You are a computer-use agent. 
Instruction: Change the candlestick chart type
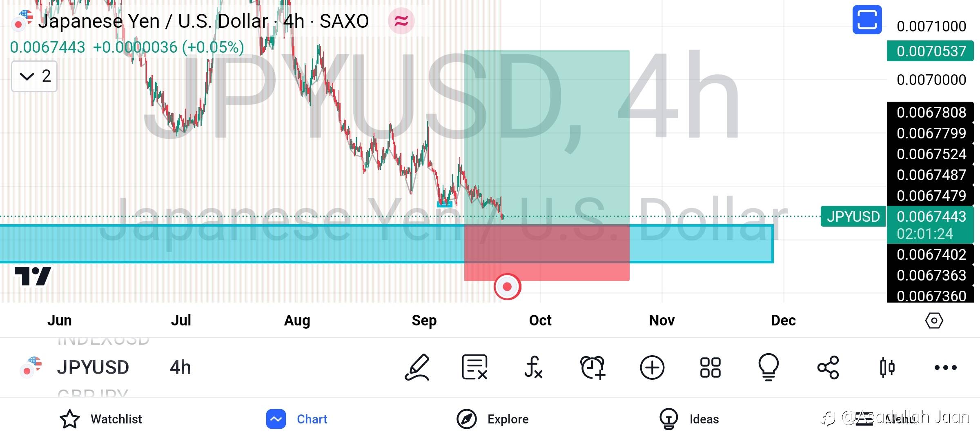click(887, 367)
